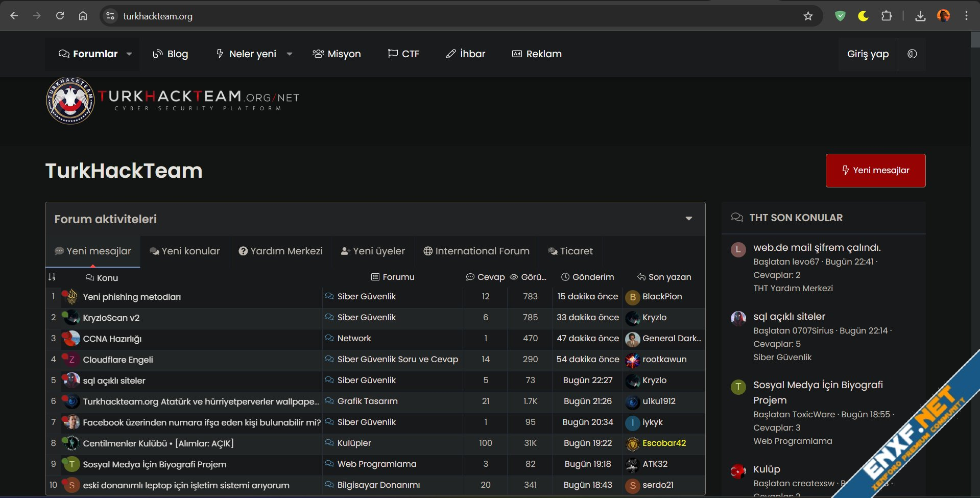
Task: Open levo67's avatar in THT Son Konular
Action: (738, 250)
